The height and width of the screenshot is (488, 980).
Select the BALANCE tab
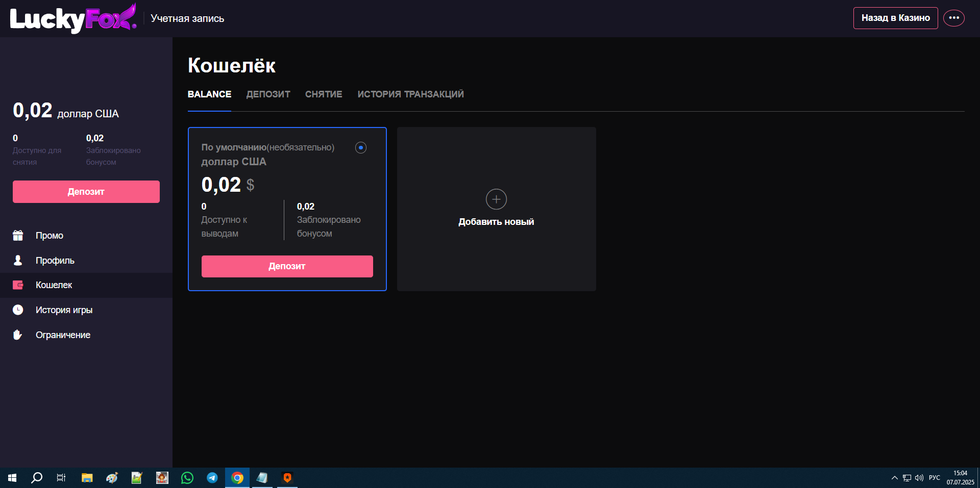tap(209, 94)
